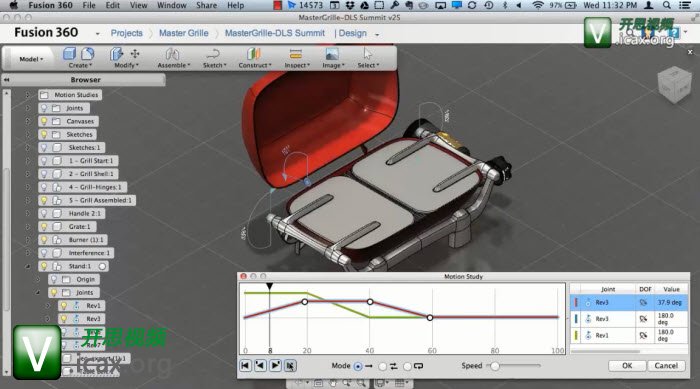Viewport: 700px width, 389px height.
Task: Open the Model workspace dropdown
Action: 31,59
